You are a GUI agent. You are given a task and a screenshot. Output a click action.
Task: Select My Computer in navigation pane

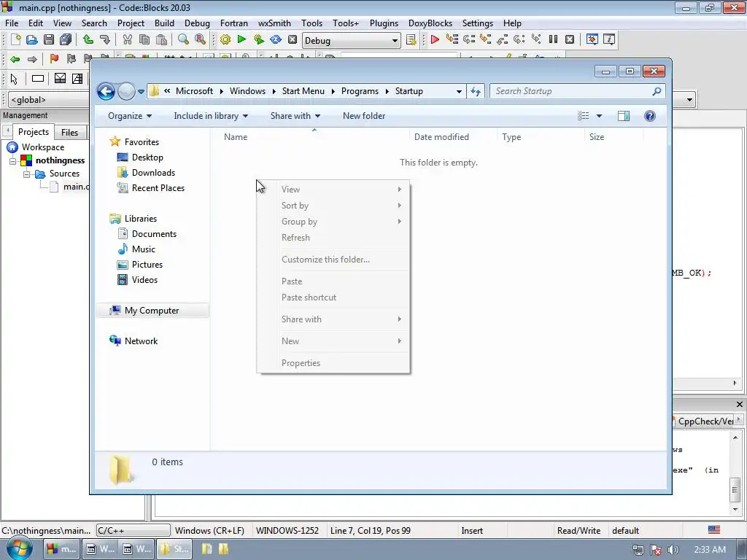[152, 311]
